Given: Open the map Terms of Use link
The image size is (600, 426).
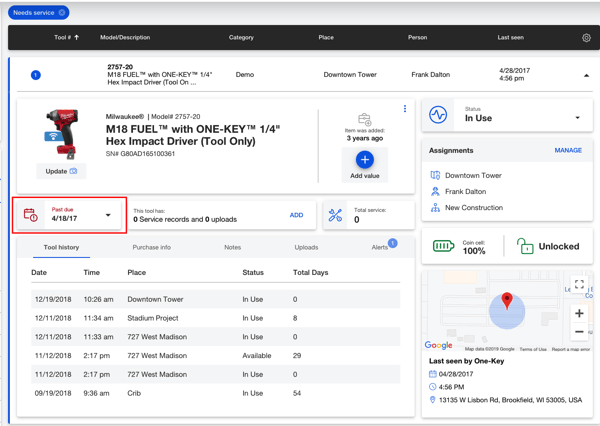Looking at the screenshot, I should coord(533,349).
